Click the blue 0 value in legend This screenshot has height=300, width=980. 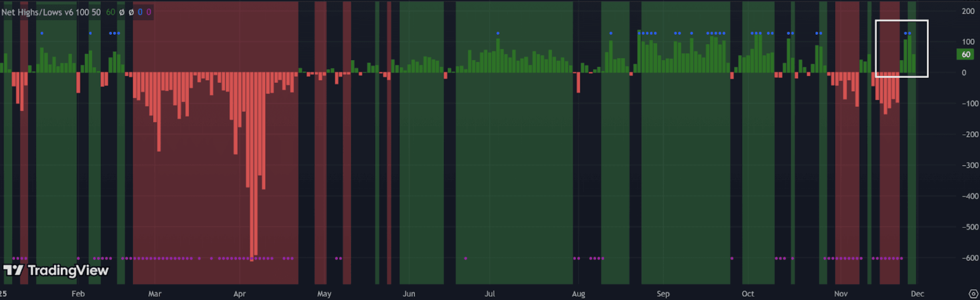point(140,12)
